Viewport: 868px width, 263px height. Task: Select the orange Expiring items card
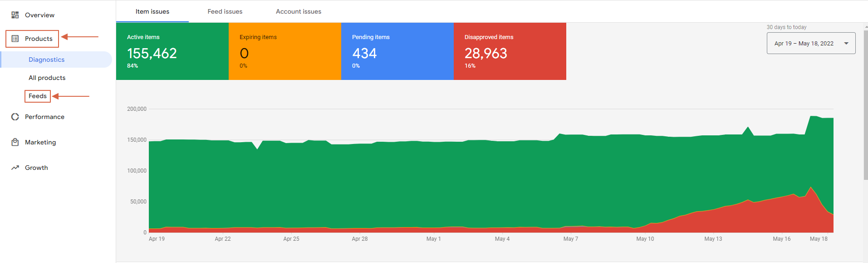pos(285,51)
